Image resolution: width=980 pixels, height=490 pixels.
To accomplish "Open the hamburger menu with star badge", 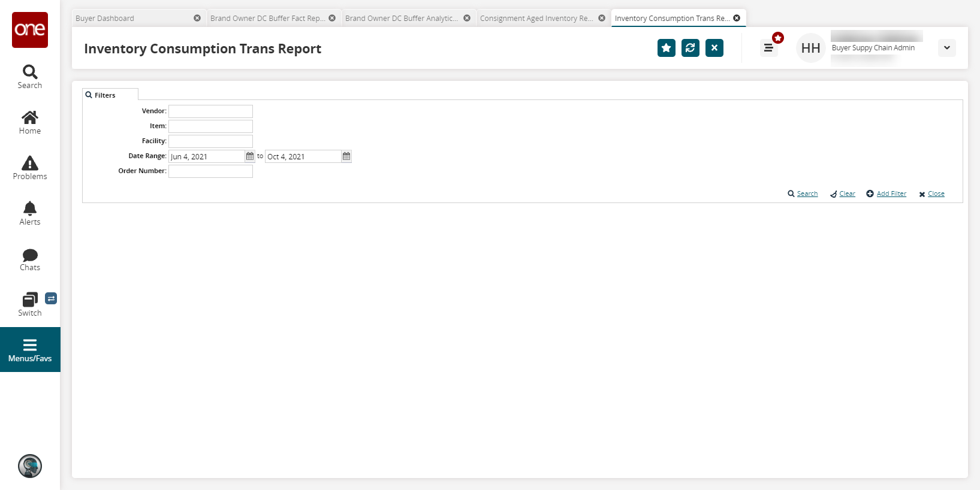I will [x=769, y=48].
